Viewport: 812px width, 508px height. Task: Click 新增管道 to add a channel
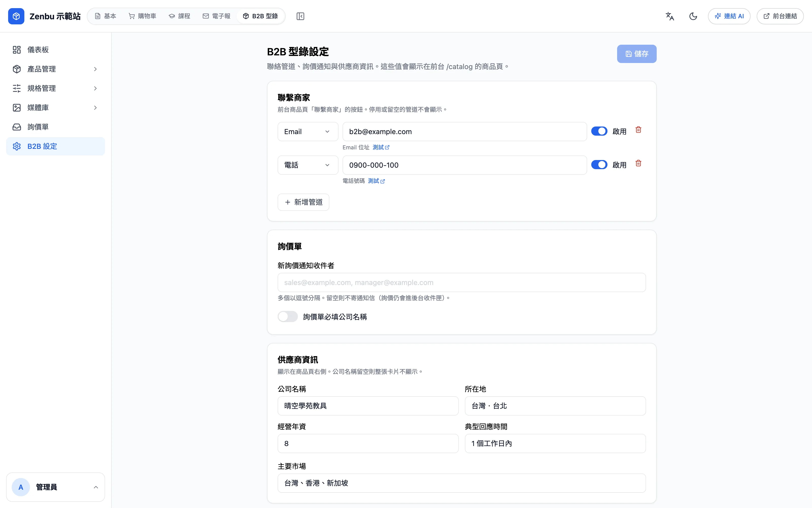click(303, 202)
